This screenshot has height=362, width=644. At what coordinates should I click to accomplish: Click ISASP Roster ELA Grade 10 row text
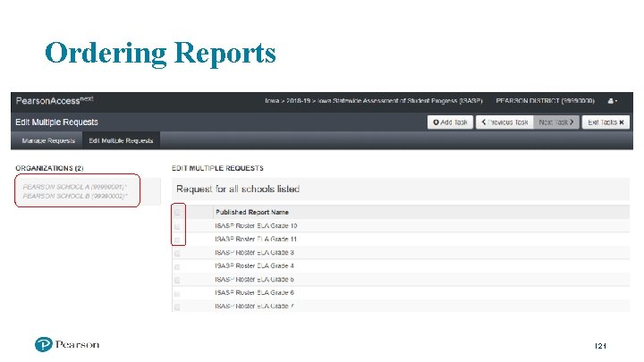pyautogui.click(x=256, y=226)
